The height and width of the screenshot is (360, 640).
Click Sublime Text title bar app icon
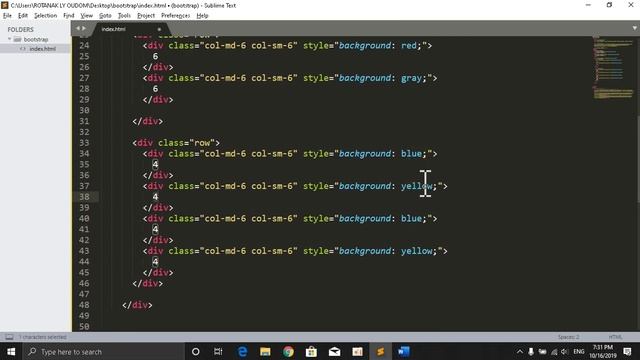(x=4, y=5)
